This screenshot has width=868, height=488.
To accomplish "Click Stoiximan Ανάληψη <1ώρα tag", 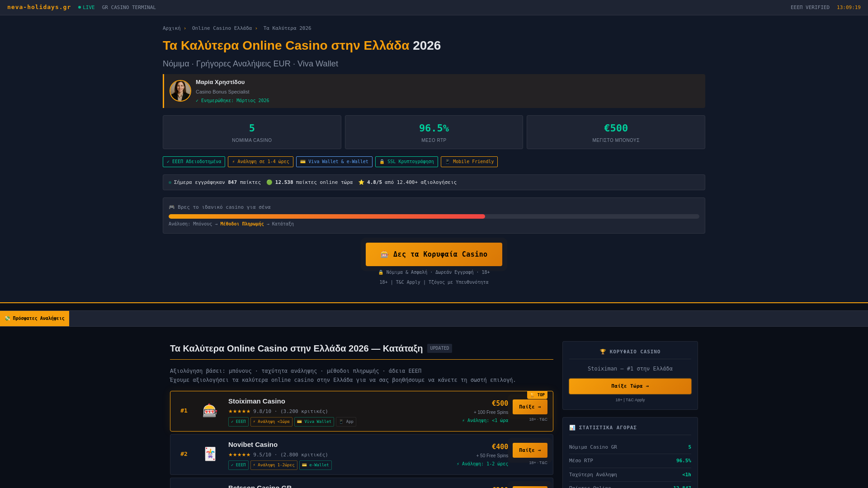I will tap(271, 422).
